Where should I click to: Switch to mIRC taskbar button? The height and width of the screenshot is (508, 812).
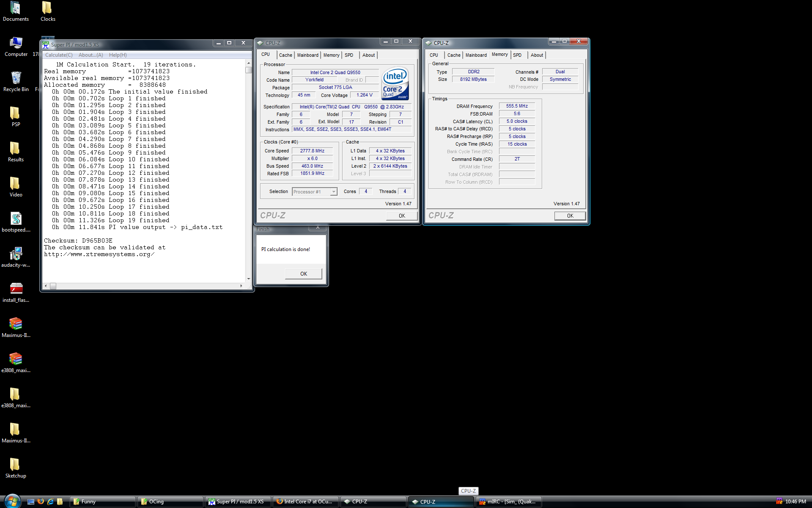pos(509,502)
